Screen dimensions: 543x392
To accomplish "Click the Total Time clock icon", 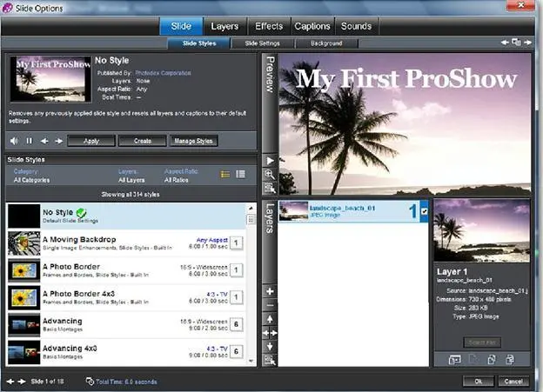I will click(x=90, y=381).
